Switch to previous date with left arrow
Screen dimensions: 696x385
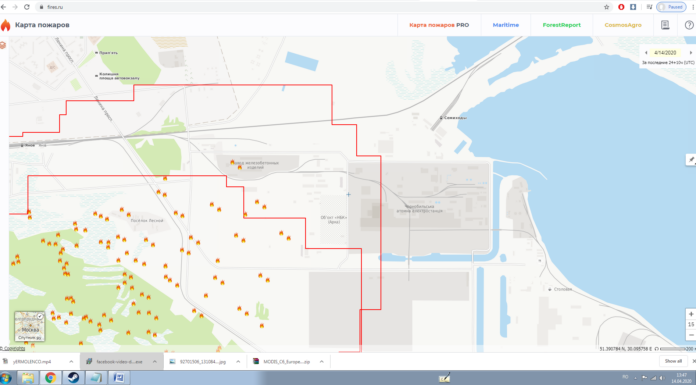pyautogui.click(x=646, y=52)
